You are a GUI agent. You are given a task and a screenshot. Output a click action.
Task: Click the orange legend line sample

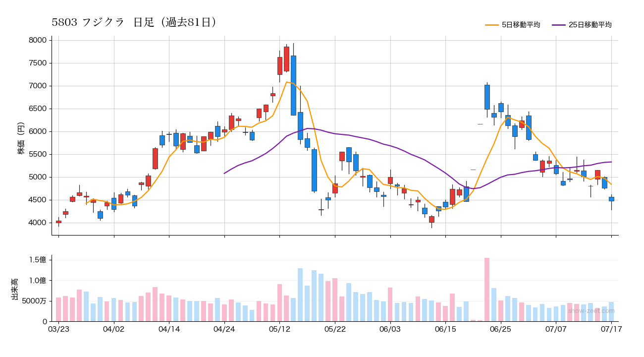491,25
